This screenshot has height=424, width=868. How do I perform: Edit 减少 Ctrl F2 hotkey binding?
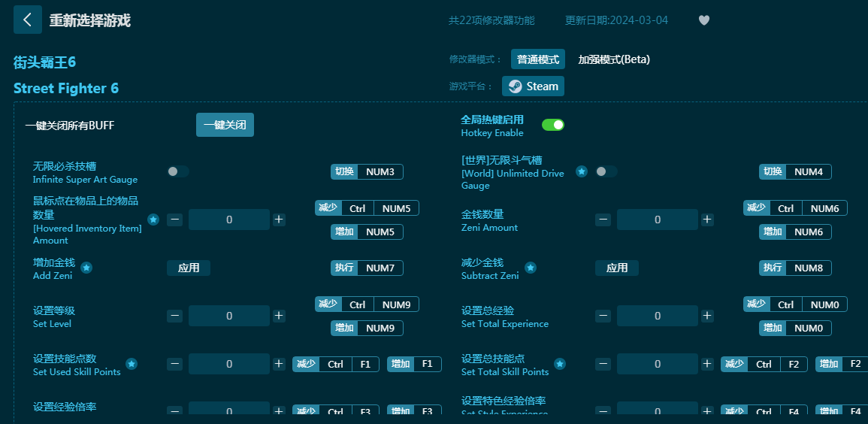[x=764, y=364]
